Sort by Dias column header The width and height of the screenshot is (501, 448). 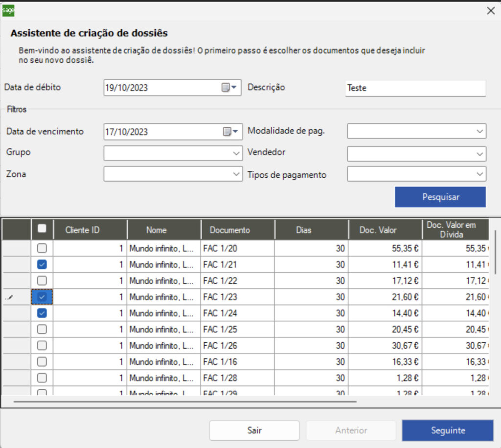(x=312, y=230)
